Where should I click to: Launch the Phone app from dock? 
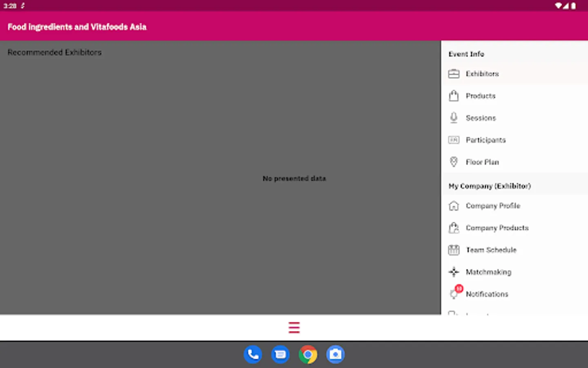tap(253, 355)
